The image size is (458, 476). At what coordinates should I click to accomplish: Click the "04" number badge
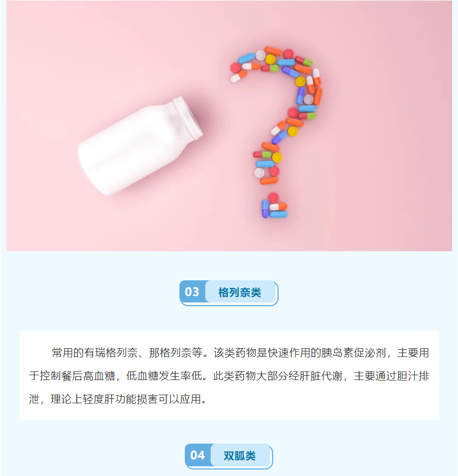pos(198,456)
